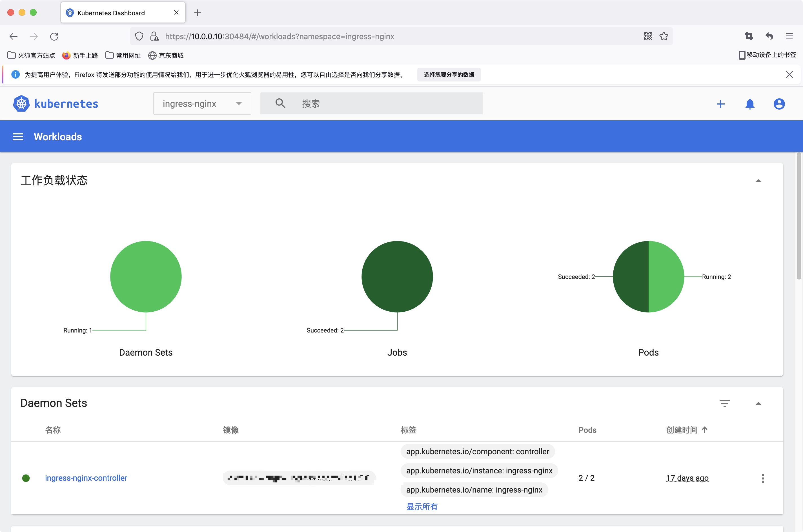The height and width of the screenshot is (532, 803).
Task: Click label chip app.kubernetes.io/instance: ingress-nginx
Action: tap(479, 471)
